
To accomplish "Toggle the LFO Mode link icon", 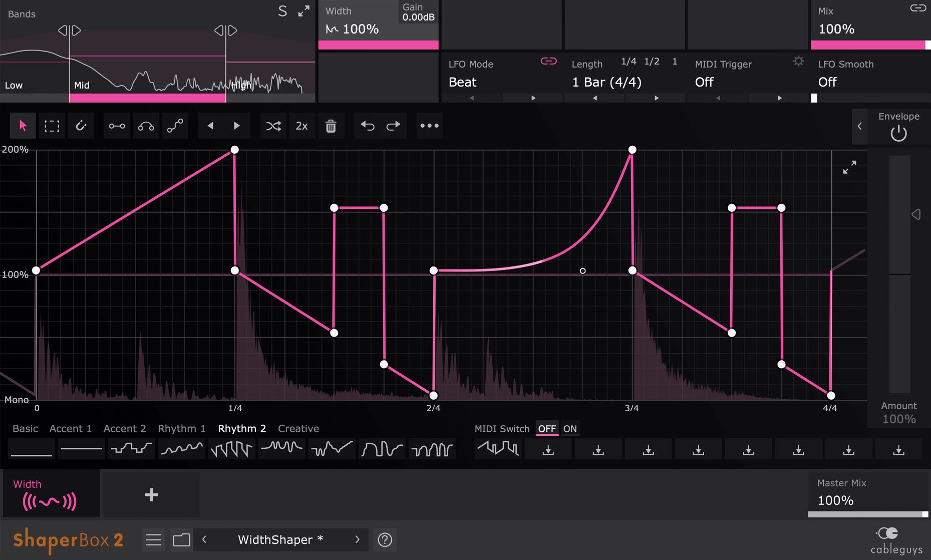I will coord(548,61).
